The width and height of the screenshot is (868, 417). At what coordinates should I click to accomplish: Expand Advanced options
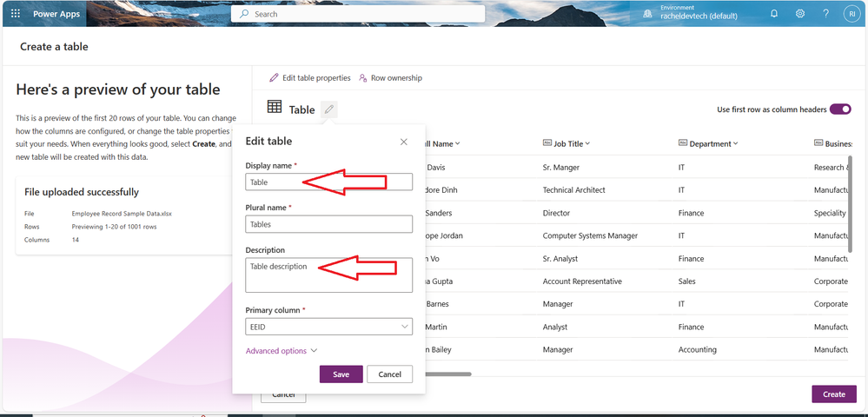click(282, 351)
